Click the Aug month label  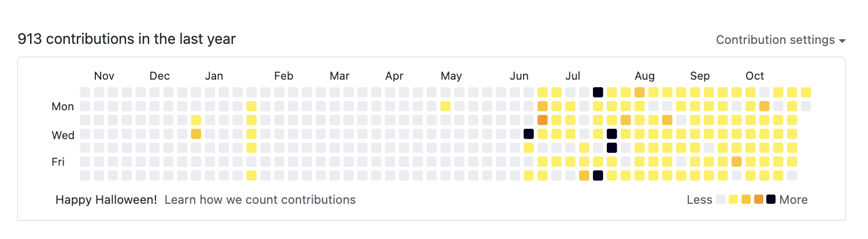click(x=644, y=76)
